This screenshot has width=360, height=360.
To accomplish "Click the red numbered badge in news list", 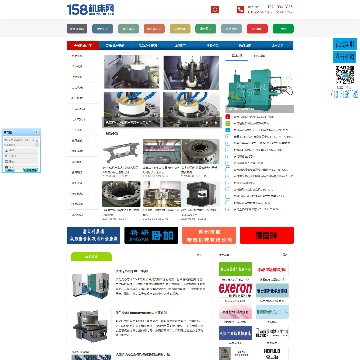I will 228,117.
